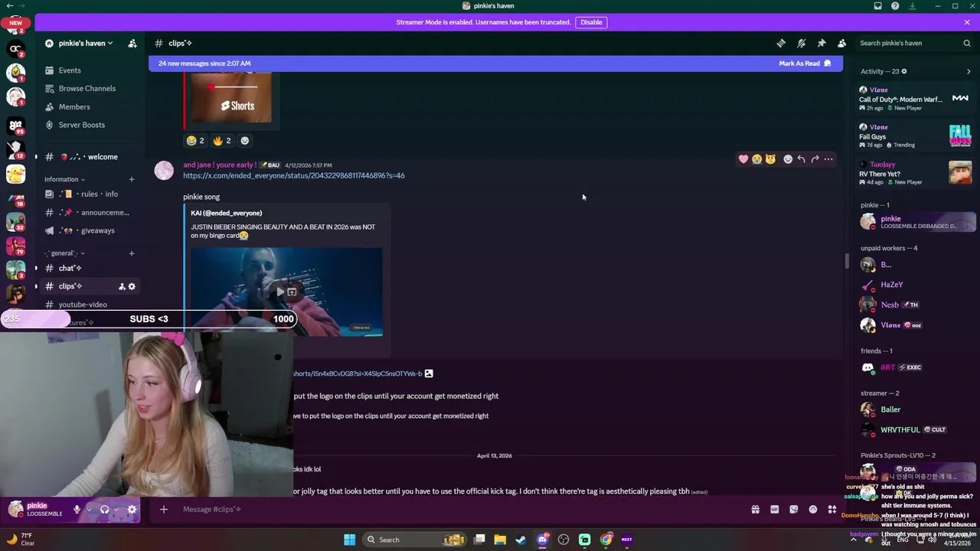The width and height of the screenshot is (980, 551).
Task: Open the welcome channel
Action: click(x=90, y=157)
